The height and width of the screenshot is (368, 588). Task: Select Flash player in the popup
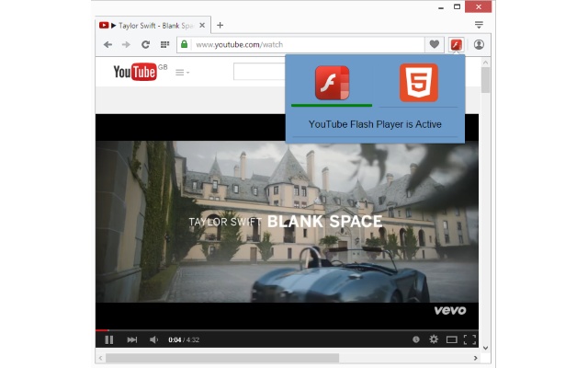[x=332, y=83]
